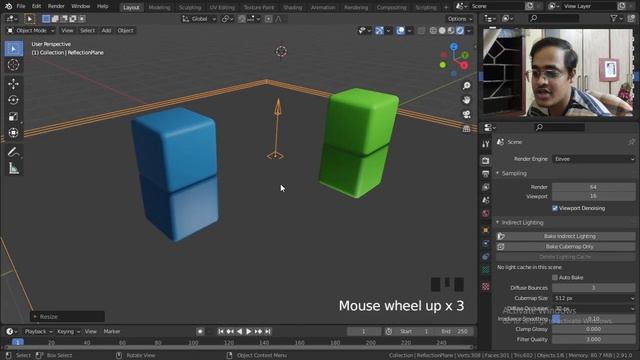The width and height of the screenshot is (640, 360).
Task: Open the Object Data properties tab
Action: pos(485,269)
